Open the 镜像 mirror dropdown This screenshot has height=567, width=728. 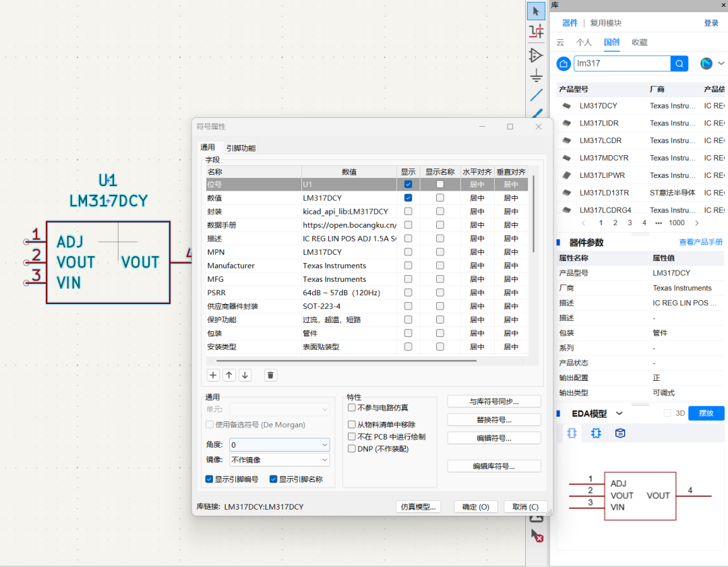click(278, 460)
